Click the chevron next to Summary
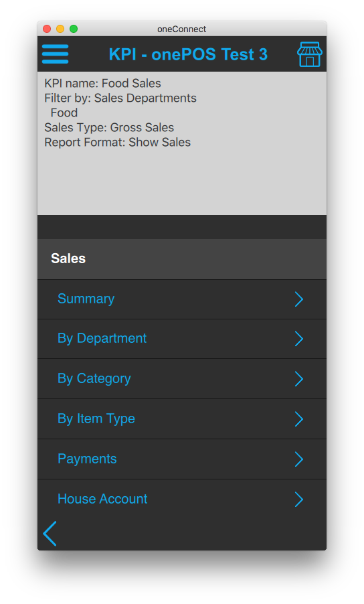This screenshot has height=604, width=364. click(299, 299)
